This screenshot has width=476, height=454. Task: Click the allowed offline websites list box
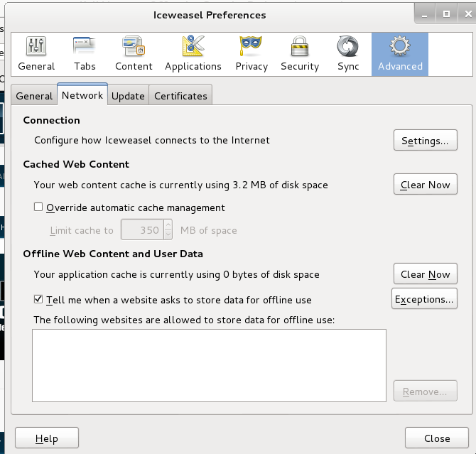coord(209,365)
